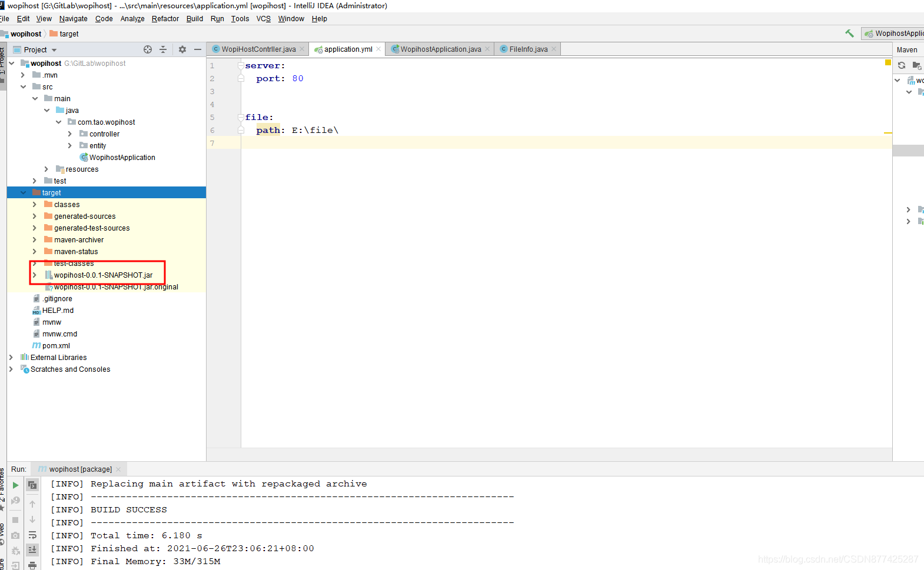Open the Tools menu
The height and width of the screenshot is (570, 924).
coord(240,19)
